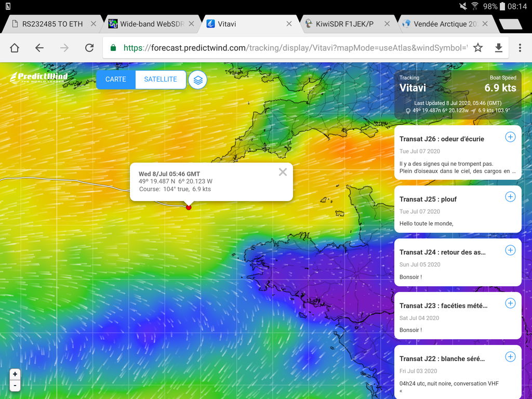Open the Transat J24 : retour des as title
Screen dimensions: 532x399
click(x=443, y=252)
